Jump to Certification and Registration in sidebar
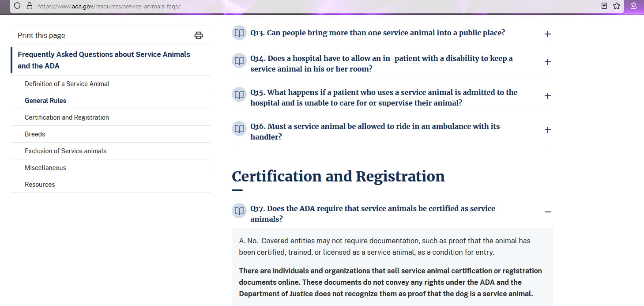The image size is (644, 306). tap(67, 117)
